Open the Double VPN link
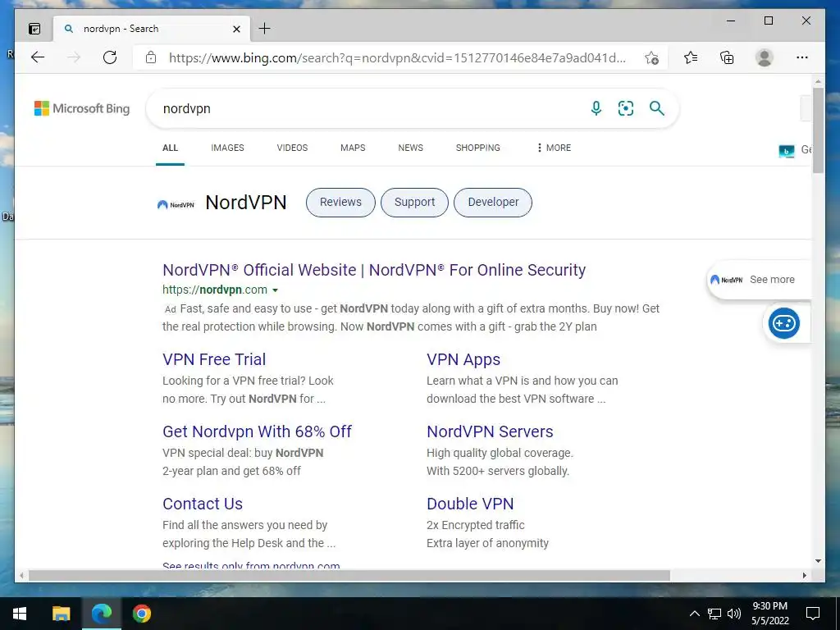The height and width of the screenshot is (630, 840). coord(470,504)
